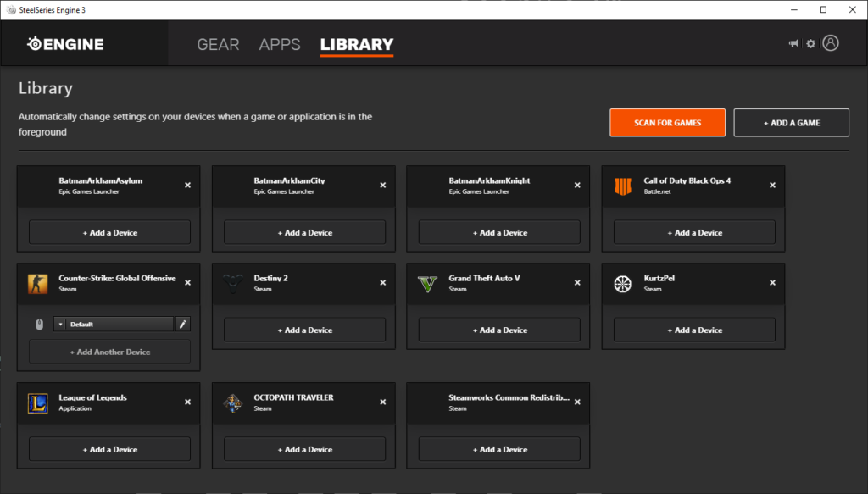Open the user account profile icon
This screenshot has height=494, width=868.
tap(831, 43)
